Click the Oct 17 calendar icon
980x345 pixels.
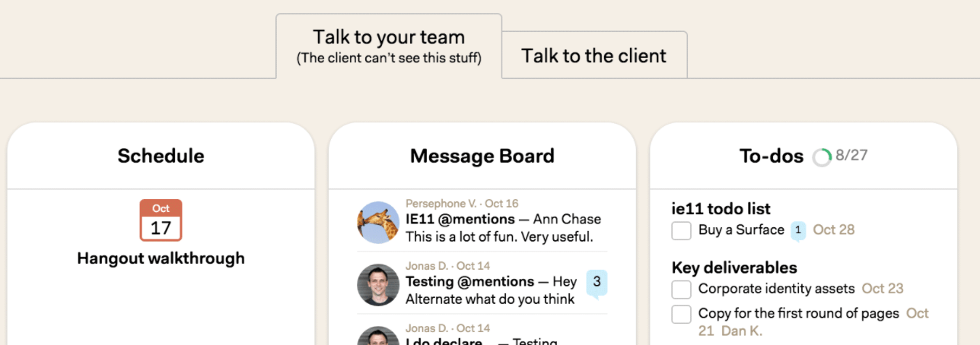161,220
